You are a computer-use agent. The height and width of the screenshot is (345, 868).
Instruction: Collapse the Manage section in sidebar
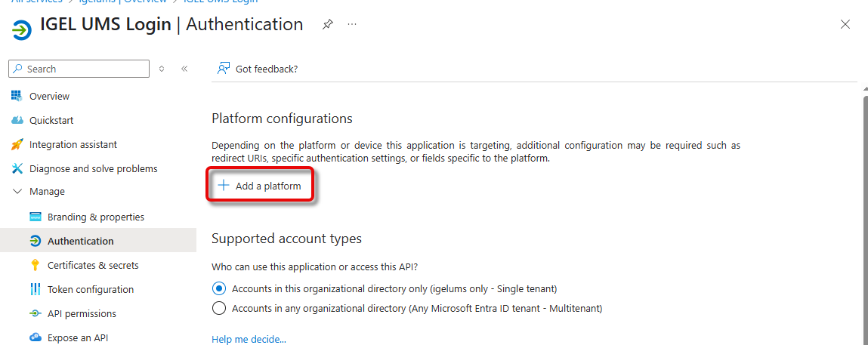point(17,192)
